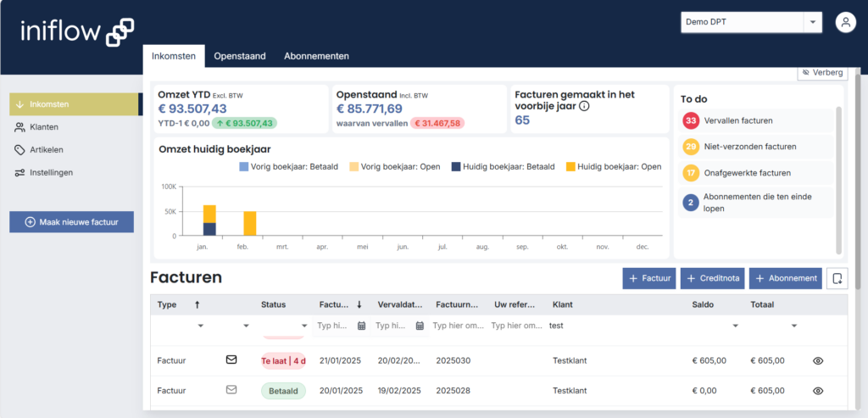Open the user profile icon
The width and height of the screenshot is (868, 418).
pyautogui.click(x=845, y=23)
